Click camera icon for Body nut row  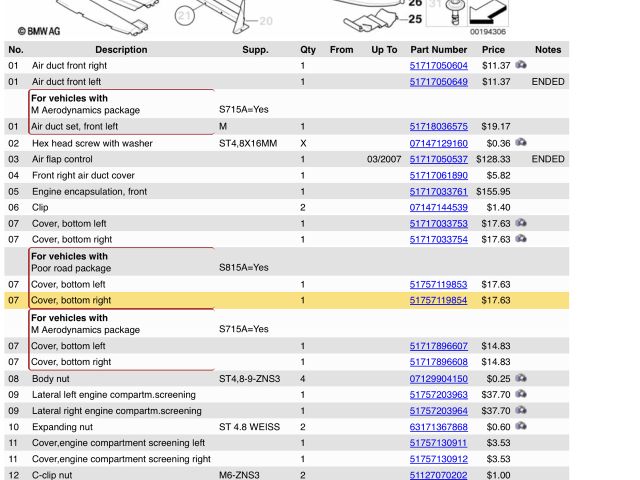[521, 378]
